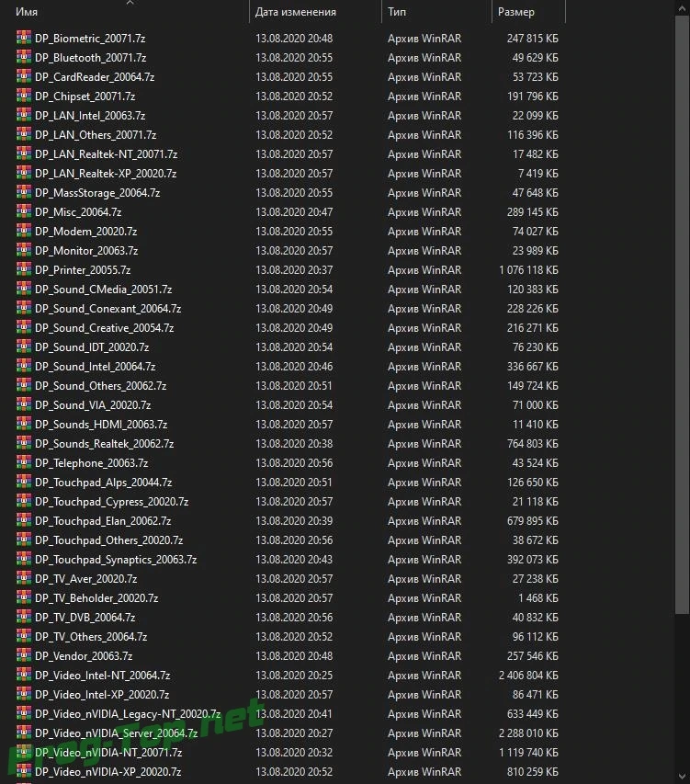Viewport: 690px width, 784px height.
Task: Select file name DP_Touchpad_Others_20020.7z
Action: (109, 540)
